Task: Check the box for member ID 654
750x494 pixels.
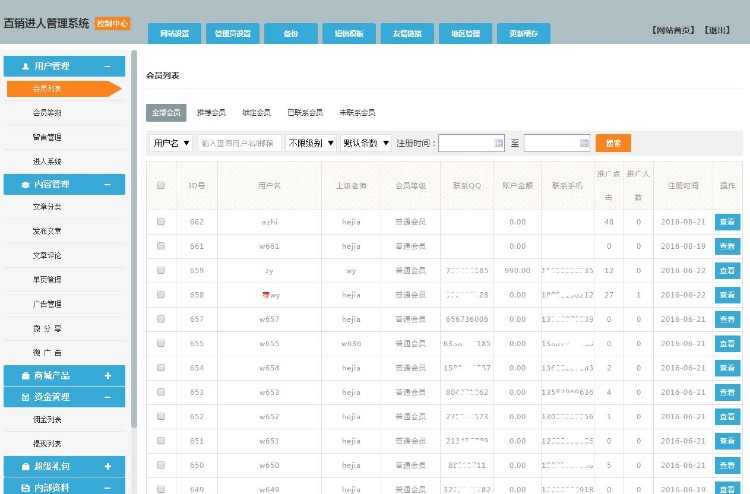Action: click(x=161, y=368)
